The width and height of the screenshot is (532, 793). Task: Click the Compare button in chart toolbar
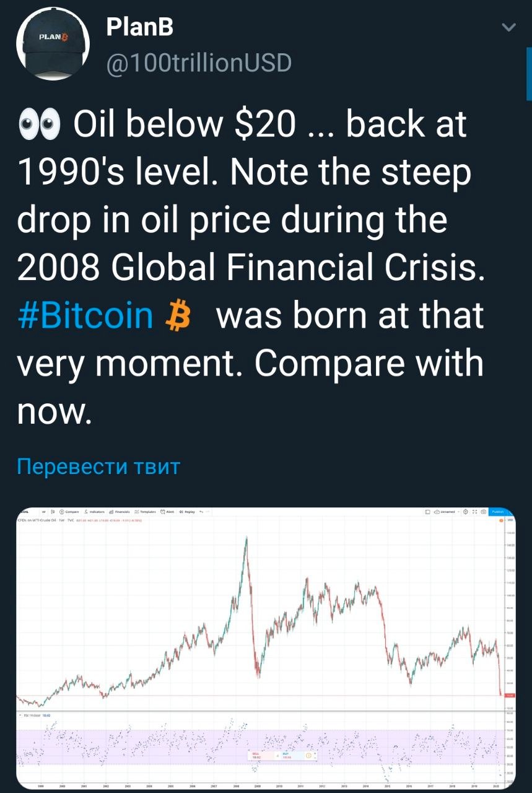[x=69, y=512]
